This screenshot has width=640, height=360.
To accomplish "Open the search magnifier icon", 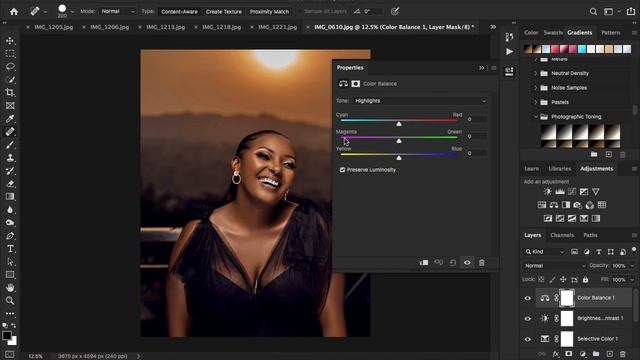I will 593,12.
